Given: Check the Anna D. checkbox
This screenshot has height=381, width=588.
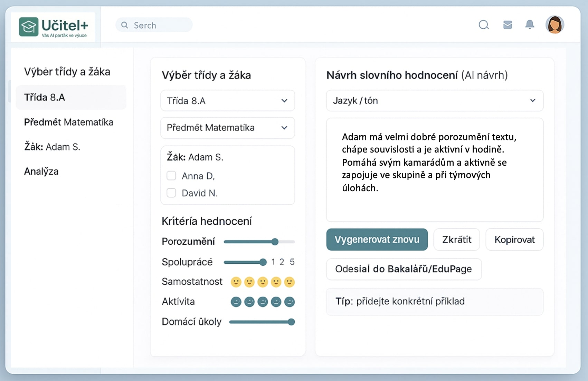Looking at the screenshot, I should point(171,176).
